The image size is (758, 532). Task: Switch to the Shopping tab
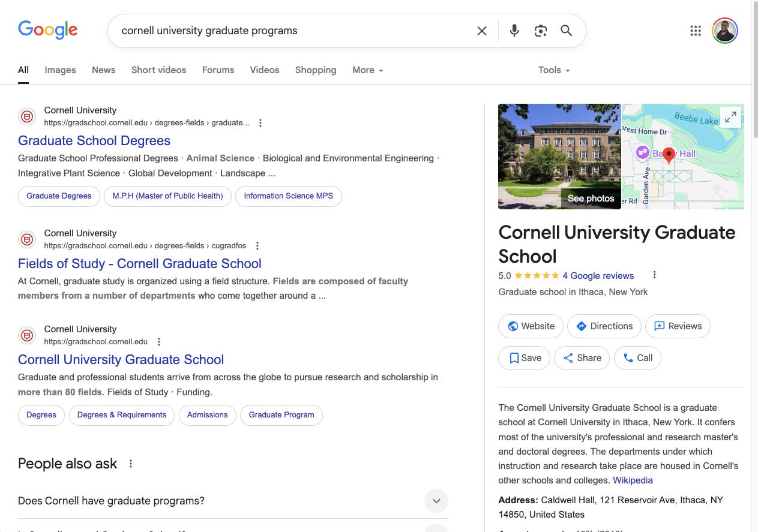[x=316, y=70]
